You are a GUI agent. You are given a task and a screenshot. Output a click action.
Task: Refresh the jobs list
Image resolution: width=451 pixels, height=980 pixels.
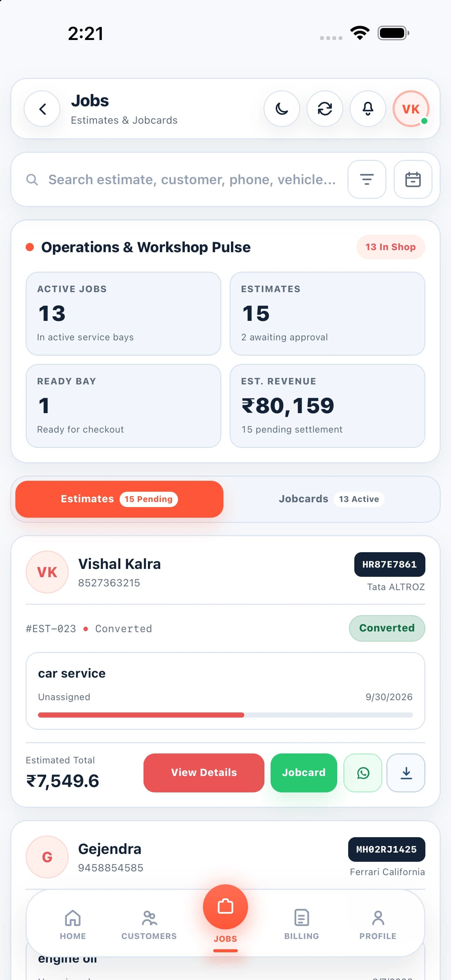click(x=325, y=109)
